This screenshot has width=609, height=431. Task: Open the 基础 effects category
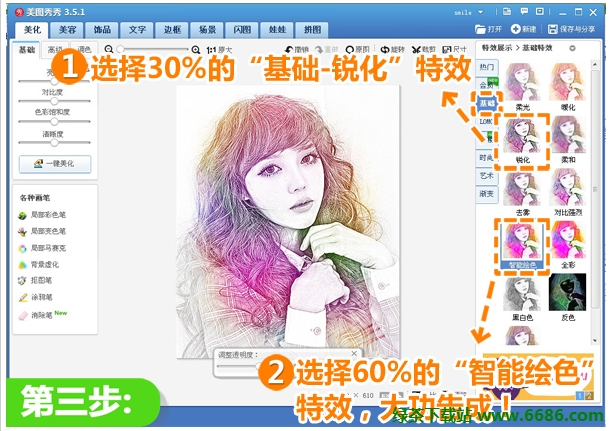click(487, 103)
